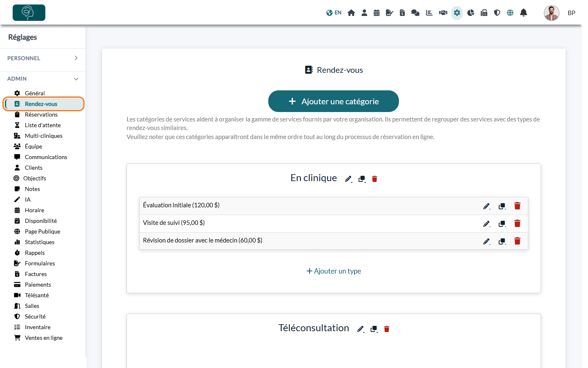Screen dimensions: 588x368
Task: Delete the Révision de dossier service
Action: 517,241
